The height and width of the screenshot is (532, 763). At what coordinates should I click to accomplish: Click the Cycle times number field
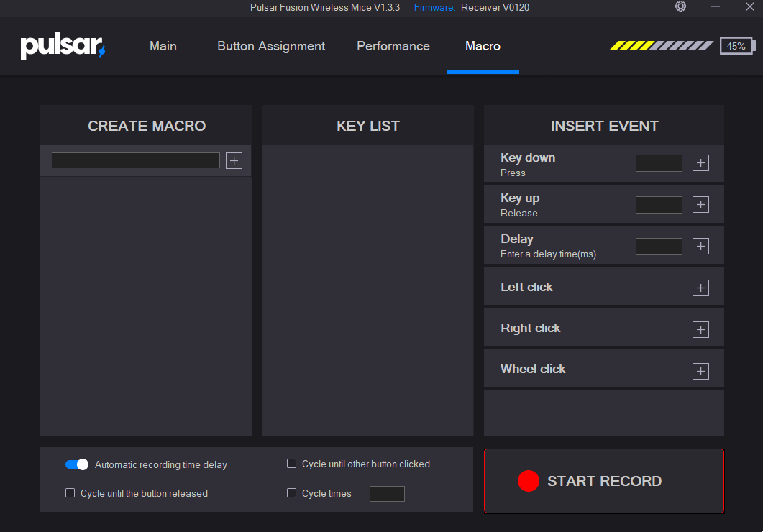(x=387, y=494)
